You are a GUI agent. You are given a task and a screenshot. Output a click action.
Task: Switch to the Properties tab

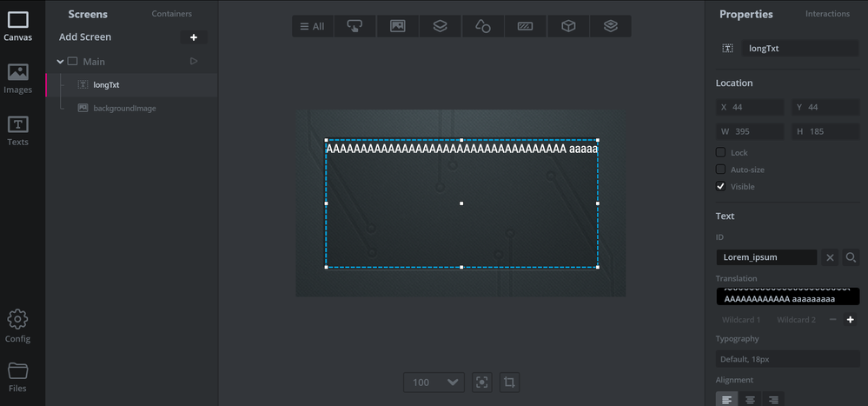(x=746, y=14)
